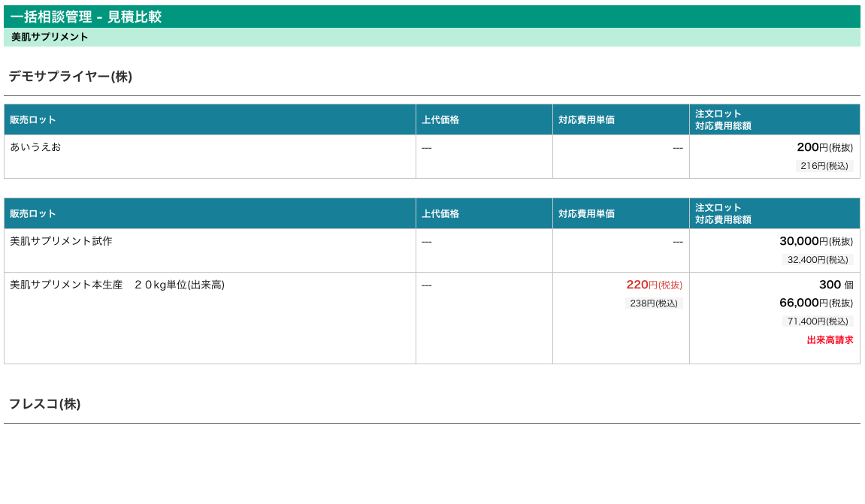Click 販売ロット header above あいうえお row
Image resolution: width=865 pixels, height=504 pixels.
(x=33, y=120)
